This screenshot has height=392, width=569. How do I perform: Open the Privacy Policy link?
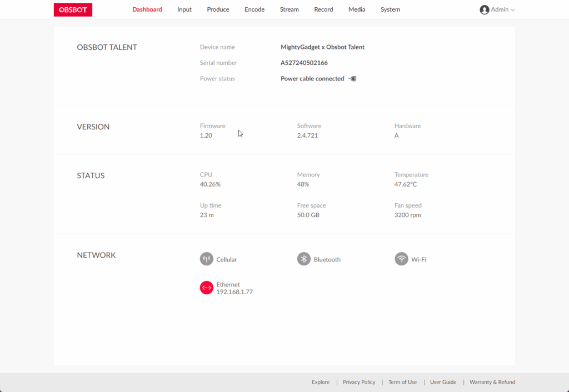tap(359, 382)
